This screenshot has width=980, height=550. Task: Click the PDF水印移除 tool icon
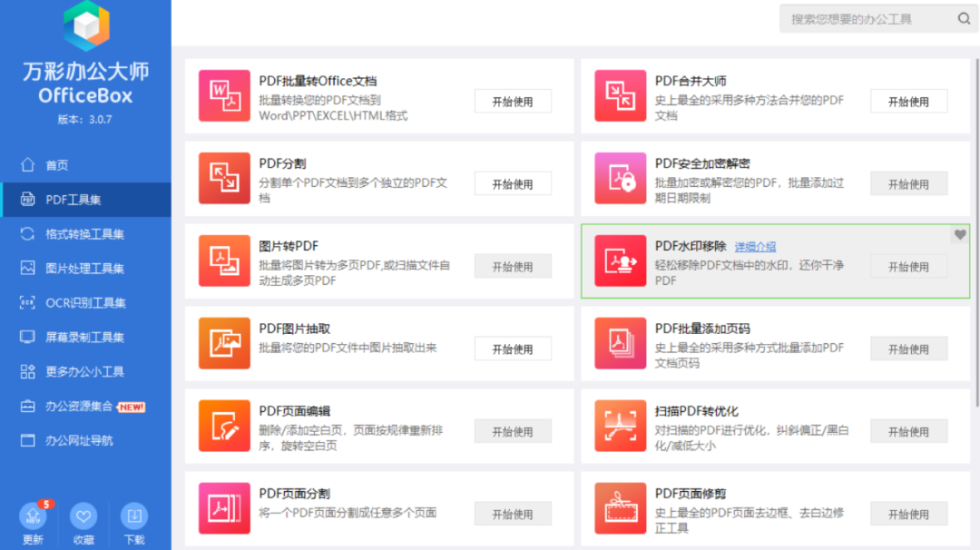point(620,260)
